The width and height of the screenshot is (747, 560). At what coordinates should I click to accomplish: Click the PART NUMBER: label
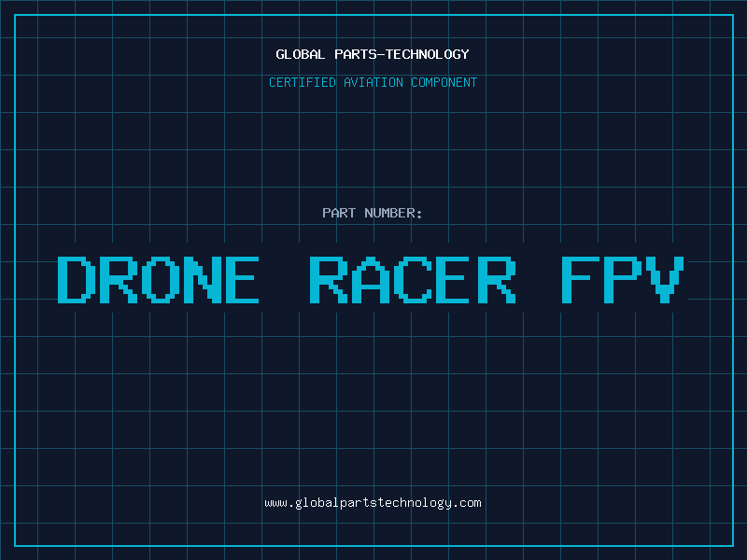tap(373, 213)
